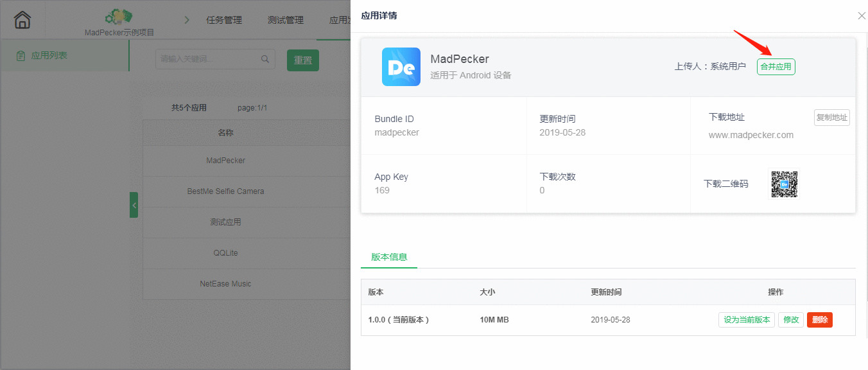
Task: Click the 共5个应用 count text
Action: tap(189, 108)
